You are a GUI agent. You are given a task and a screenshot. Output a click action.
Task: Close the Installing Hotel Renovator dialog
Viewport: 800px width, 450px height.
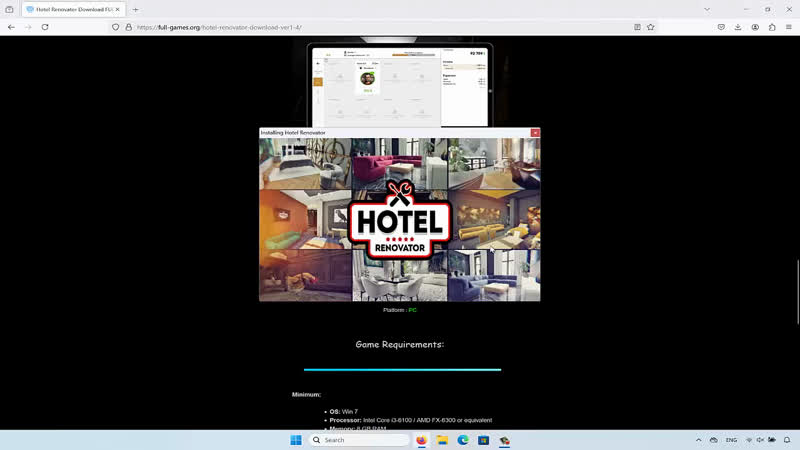pos(535,133)
